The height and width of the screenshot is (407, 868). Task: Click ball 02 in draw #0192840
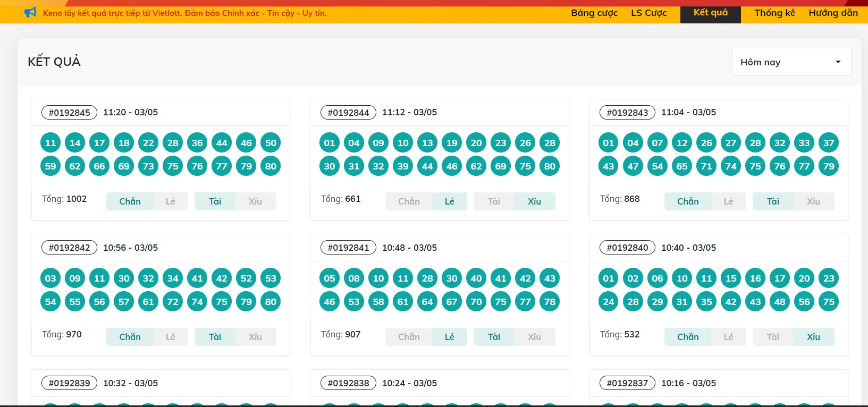click(633, 278)
